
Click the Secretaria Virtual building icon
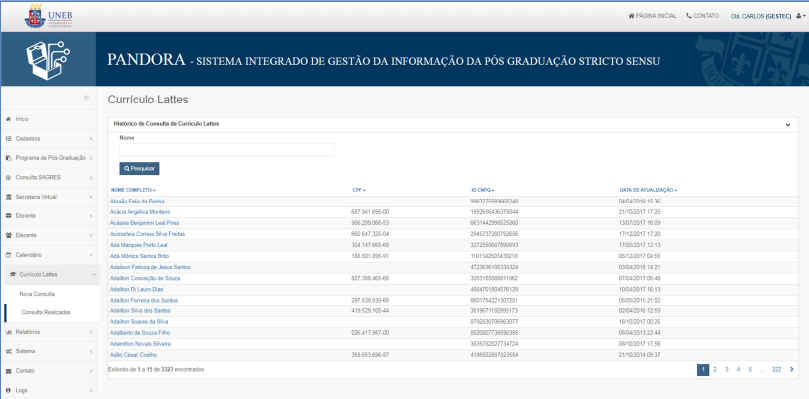coord(8,197)
